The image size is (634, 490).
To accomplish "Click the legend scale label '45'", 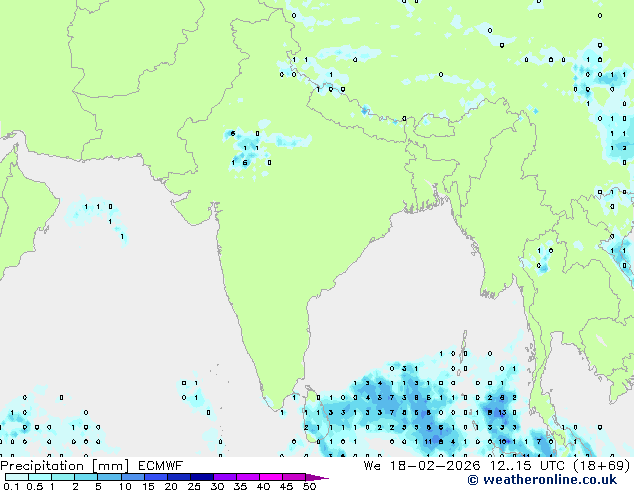I will click(x=286, y=486).
